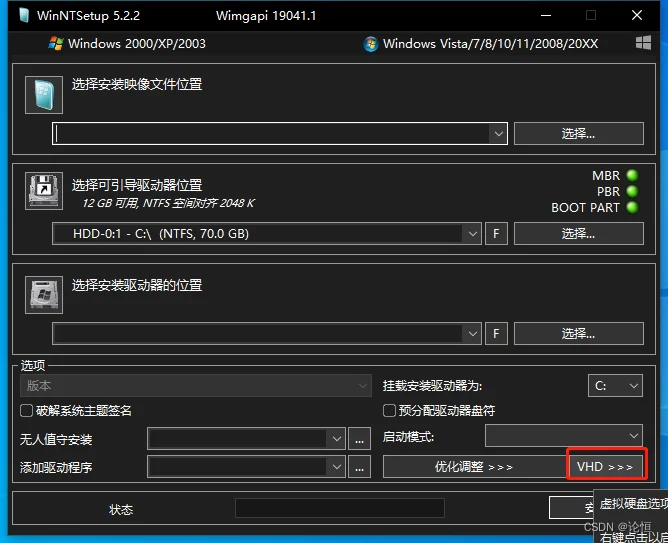Browse unattended file with ... button
Image resolution: width=668 pixels, height=543 pixels.
[x=360, y=439]
